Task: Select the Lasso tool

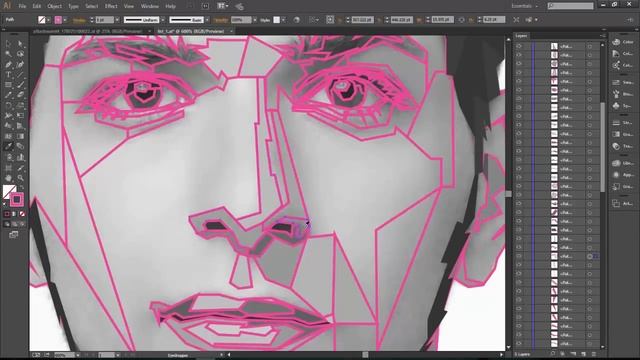Action: click(20, 54)
